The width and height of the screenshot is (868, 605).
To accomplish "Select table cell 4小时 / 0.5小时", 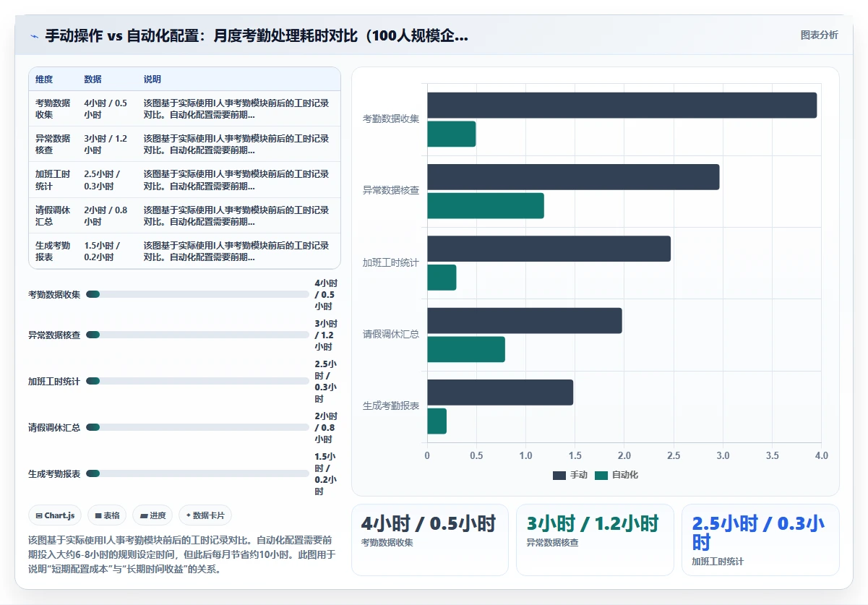I will tap(107, 108).
